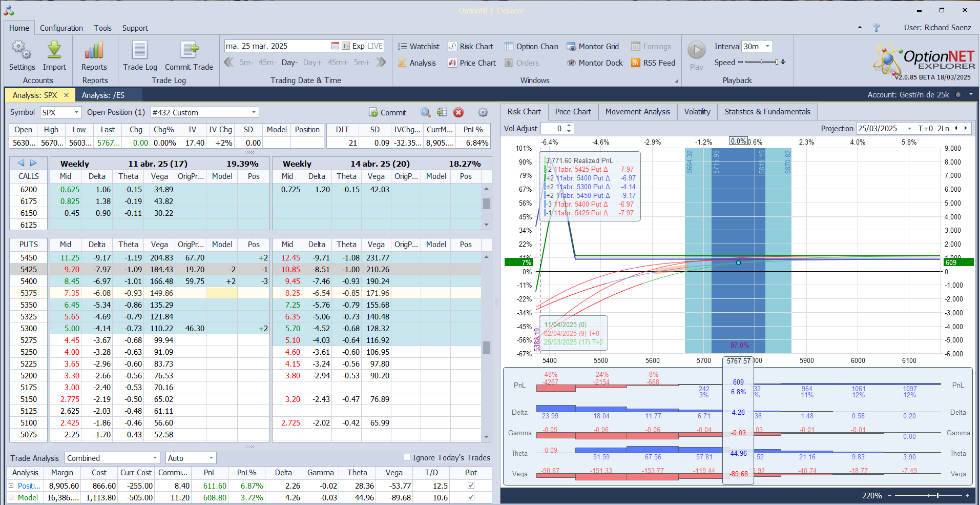Switch to the Volatility tab

pyautogui.click(x=697, y=112)
